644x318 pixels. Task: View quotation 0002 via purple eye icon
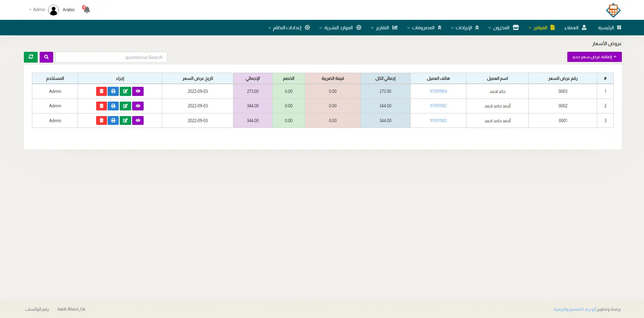138,106
